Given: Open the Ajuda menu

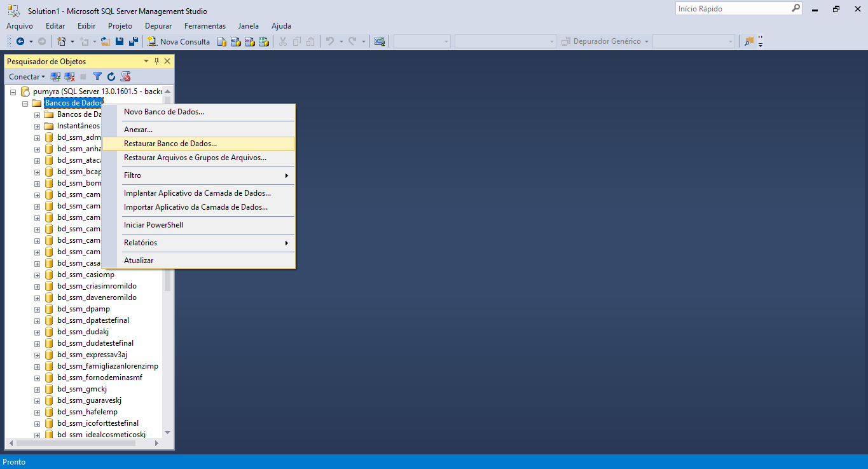Looking at the screenshot, I should pos(281,26).
